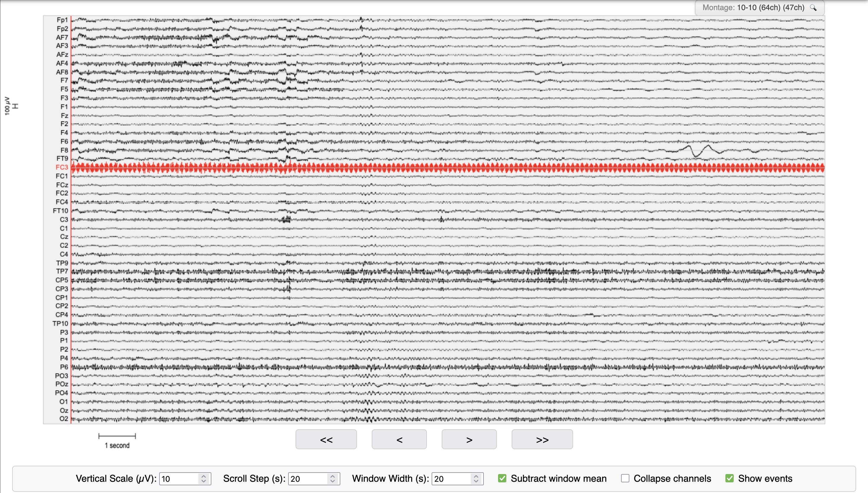Enable the Collapse channels checkbox
Screen dimensions: 868x493
(625, 478)
